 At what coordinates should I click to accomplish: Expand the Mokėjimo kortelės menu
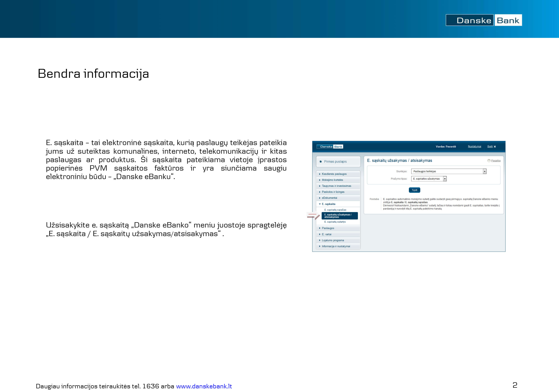coord(338,180)
